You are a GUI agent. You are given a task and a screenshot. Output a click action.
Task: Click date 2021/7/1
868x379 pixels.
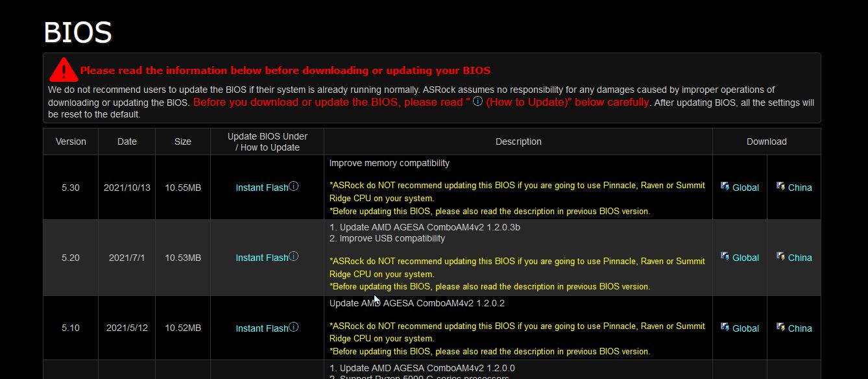127,258
